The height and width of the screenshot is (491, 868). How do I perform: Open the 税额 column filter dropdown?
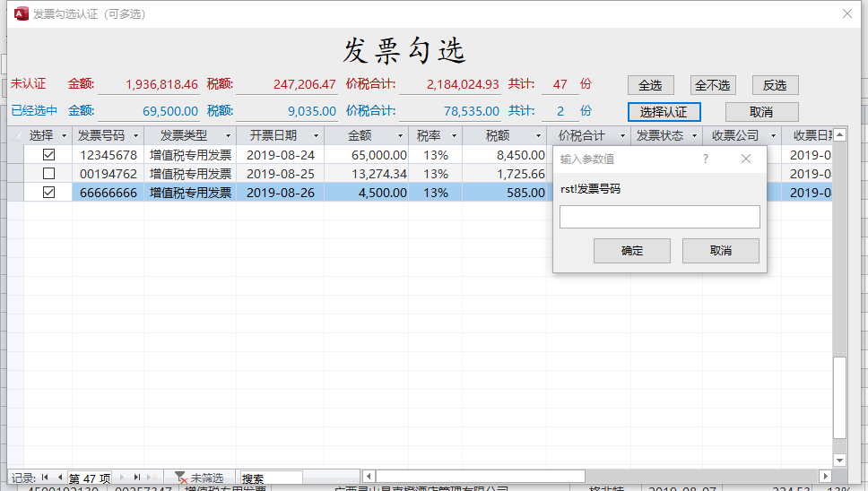pyautogui.click(x=538, y=135)
